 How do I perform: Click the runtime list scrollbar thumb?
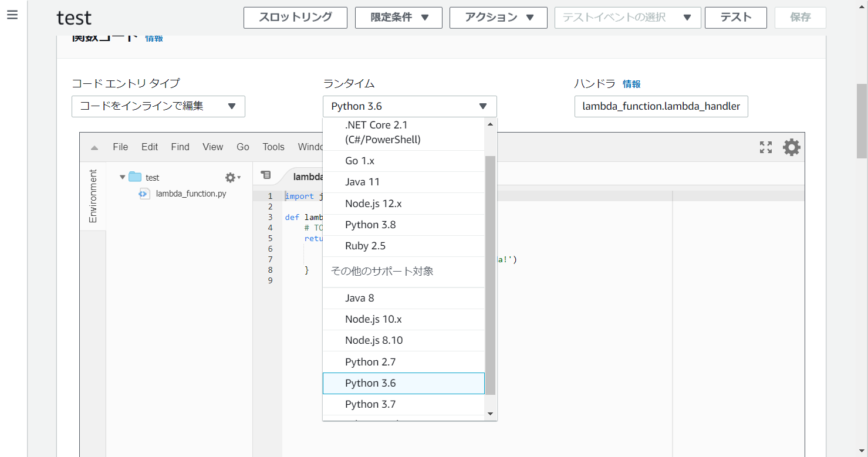coord(490,276)
